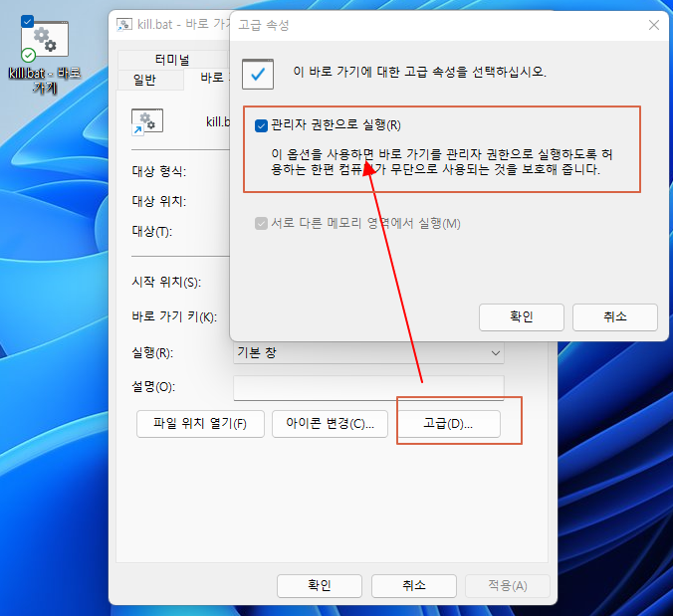This screenshot has height=616, width=673.
Task: Click the 시작 위치(S): label
Action: click(x=166, y=283)
